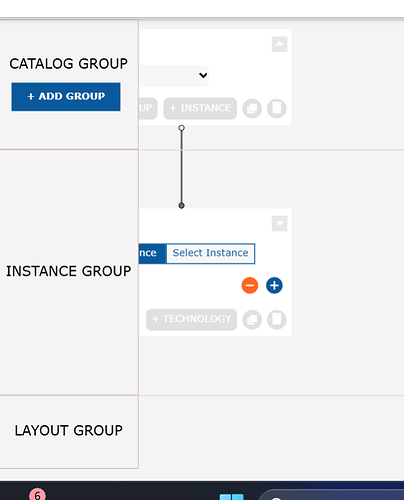Delete the catalog group card

[277, 108]
